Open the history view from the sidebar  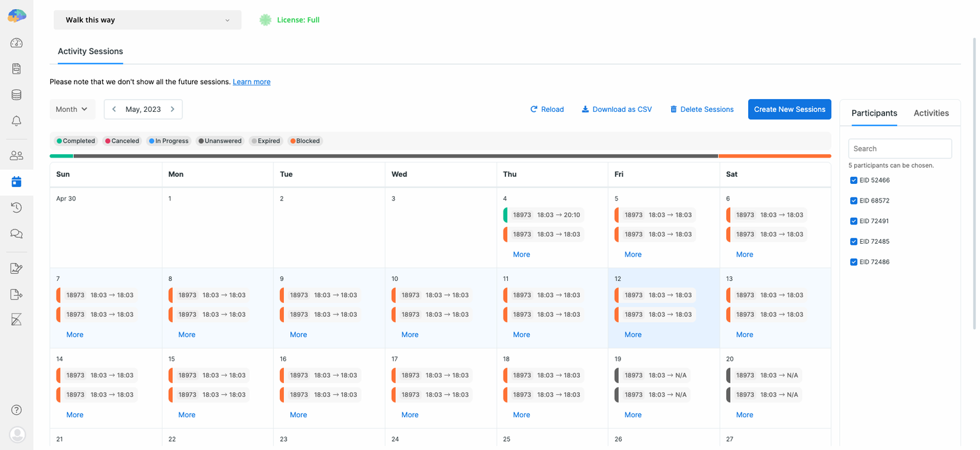pos(16,207)
